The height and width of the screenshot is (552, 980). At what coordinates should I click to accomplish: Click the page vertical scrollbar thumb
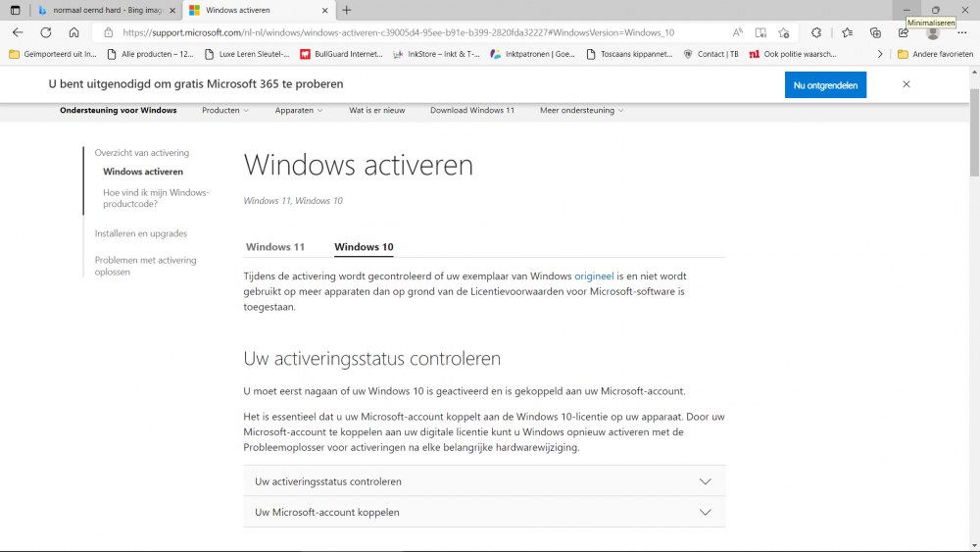pos(974,132)
